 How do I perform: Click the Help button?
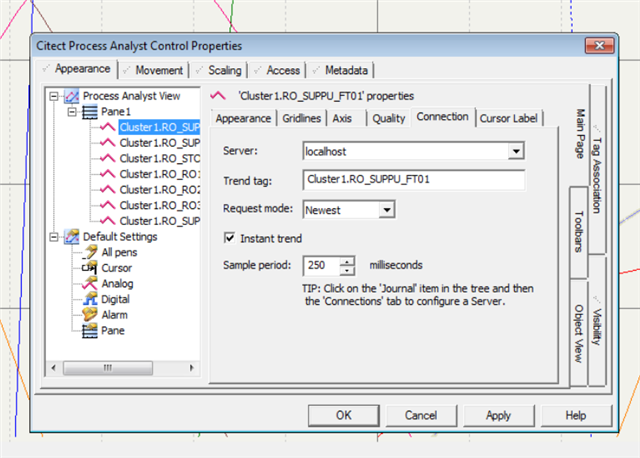(x=576, y=416)
